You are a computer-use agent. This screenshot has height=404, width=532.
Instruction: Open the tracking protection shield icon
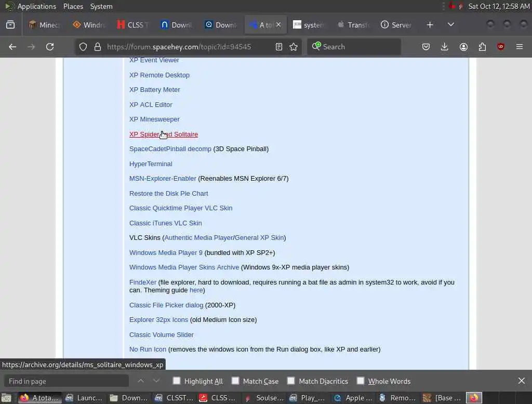point(83,47)
